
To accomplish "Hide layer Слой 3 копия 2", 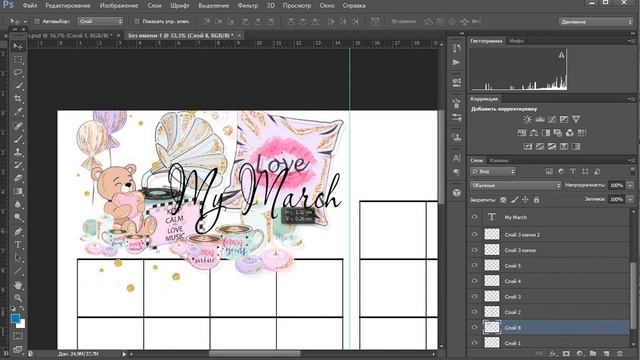I will 474,235.
